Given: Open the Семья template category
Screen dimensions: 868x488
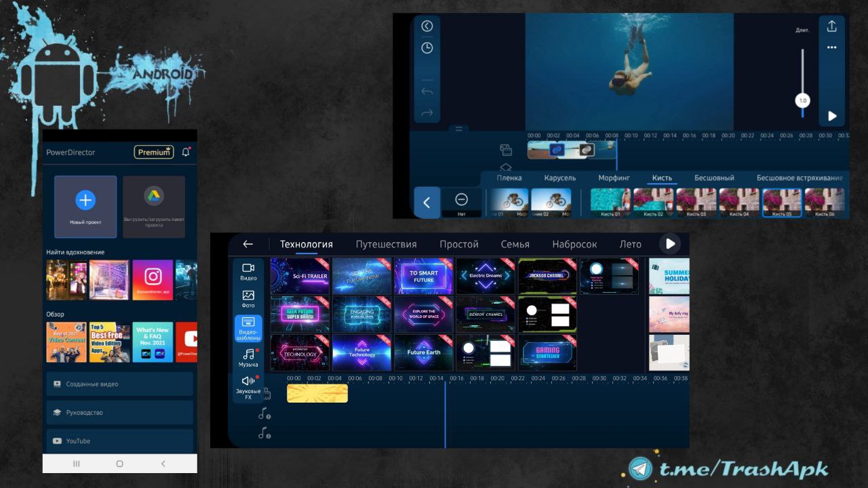Looking at the screenshot, I should [x=515, y=244].
